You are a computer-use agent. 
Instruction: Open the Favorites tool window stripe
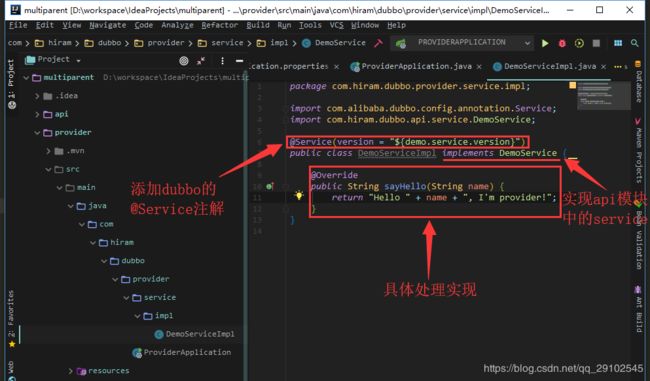click(x=12, y=318)
